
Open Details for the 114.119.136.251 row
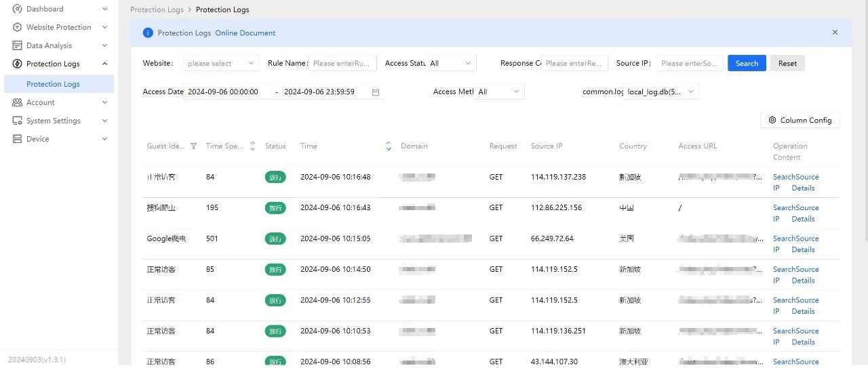803,342
